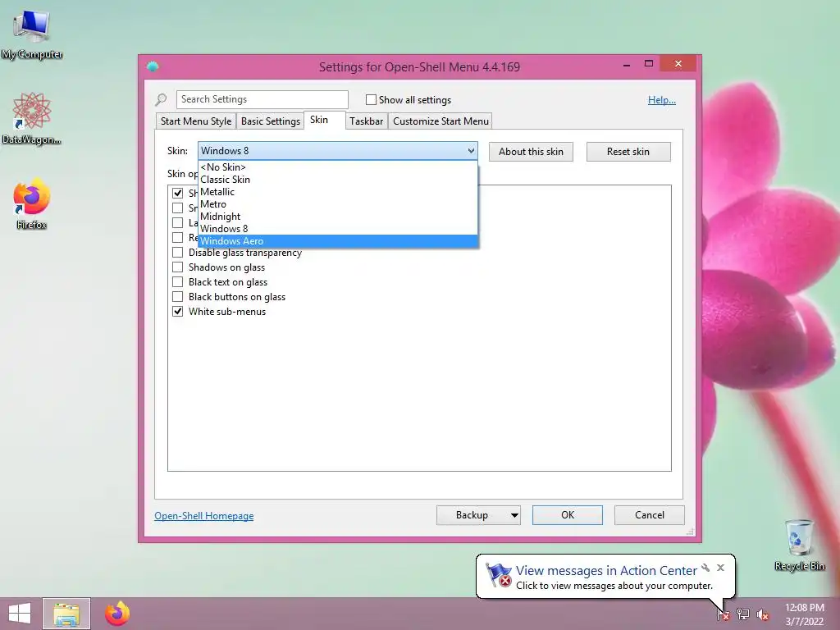
Task: Visit the Open-Shell Homepage link
Action: (x=204, y=516)
